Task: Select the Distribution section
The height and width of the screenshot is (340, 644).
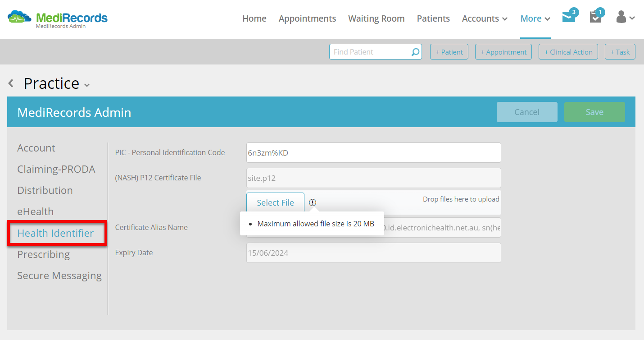Action: [45, 190]
